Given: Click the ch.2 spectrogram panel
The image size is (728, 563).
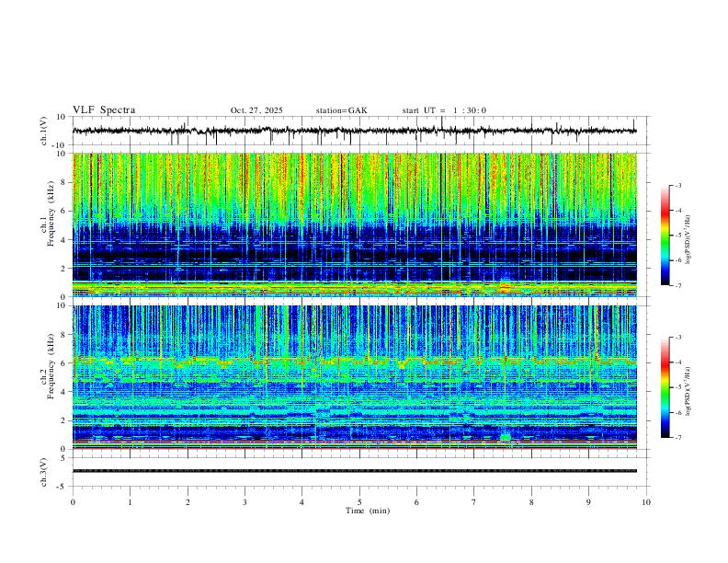Looking at the screenshot, I should point(354,377).
